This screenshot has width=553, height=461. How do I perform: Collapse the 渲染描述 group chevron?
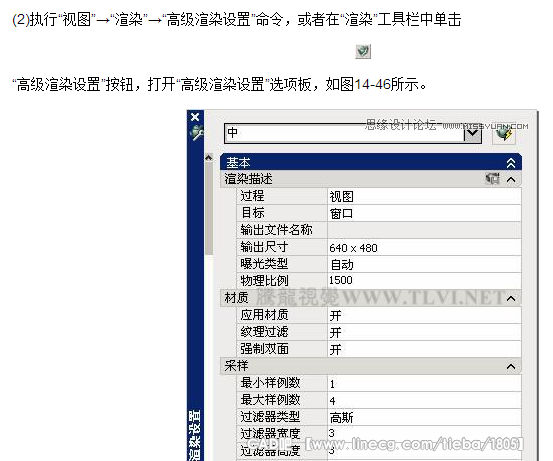click(511, 180)
